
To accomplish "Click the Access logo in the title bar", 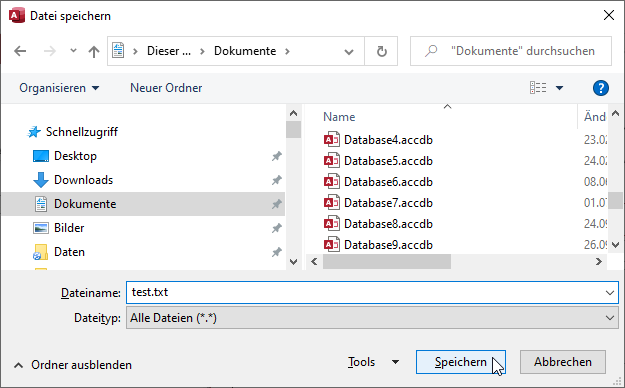I will pos(16,15).
